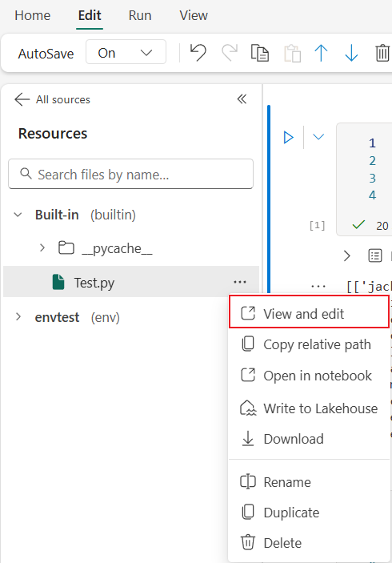Open the AutoSave dropdown
Screen dimensions: 392x563
point(126,53)
